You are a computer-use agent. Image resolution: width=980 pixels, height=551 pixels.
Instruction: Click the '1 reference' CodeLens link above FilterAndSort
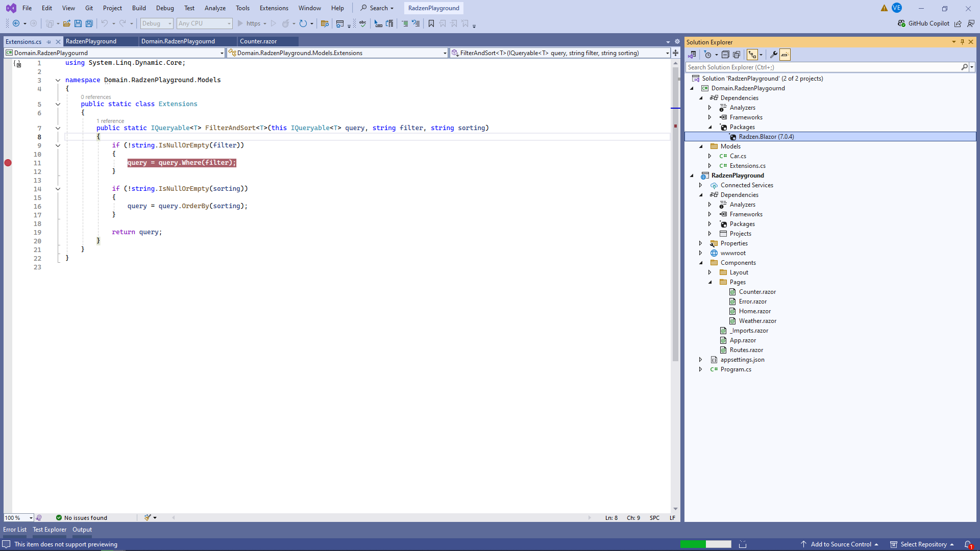[110, 121]
